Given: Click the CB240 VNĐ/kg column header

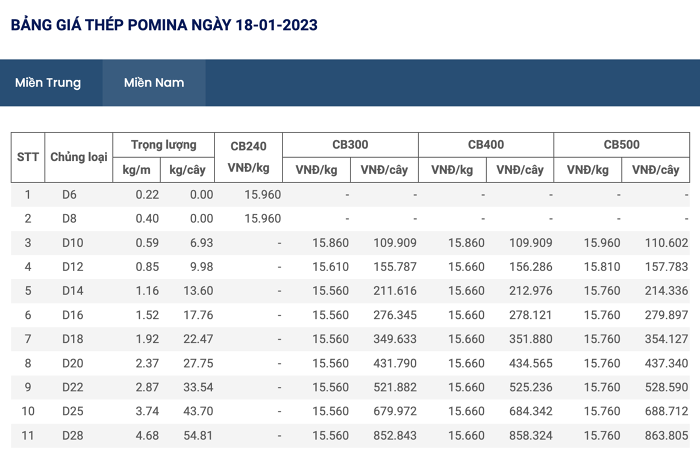Looking at the screenshot, I should tap(248, 157).
